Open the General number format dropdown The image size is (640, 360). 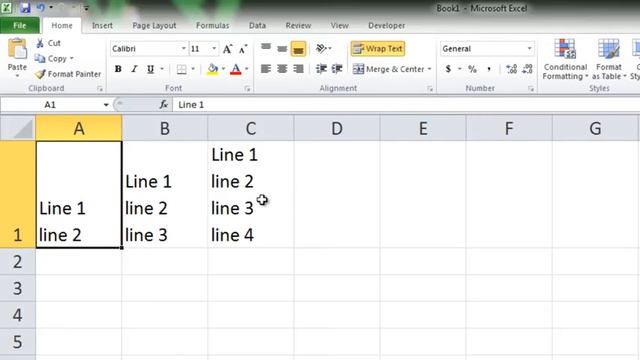click(x=529, y=49)
